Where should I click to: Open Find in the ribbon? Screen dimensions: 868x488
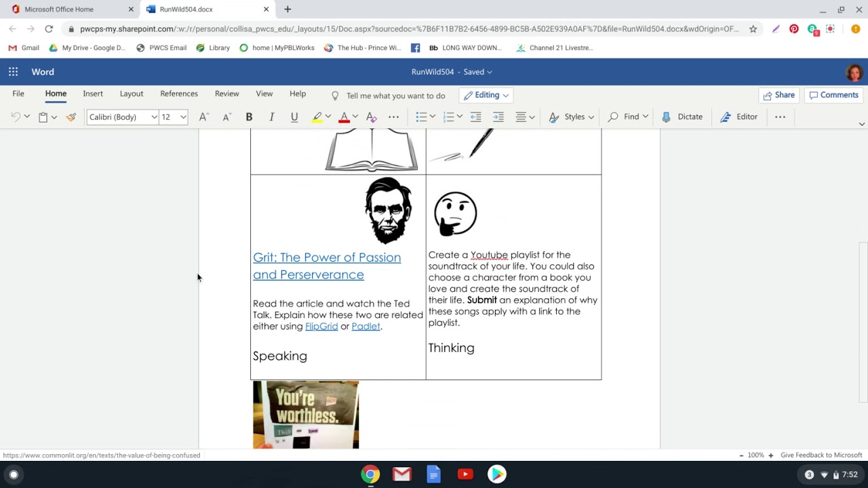628,117
